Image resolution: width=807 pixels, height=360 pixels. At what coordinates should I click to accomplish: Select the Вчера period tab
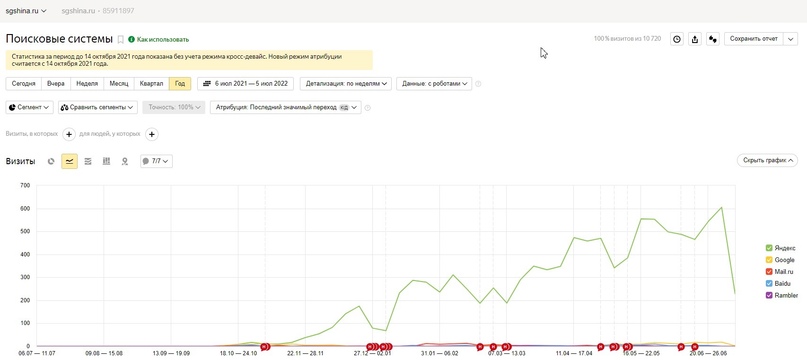(56, 84)
